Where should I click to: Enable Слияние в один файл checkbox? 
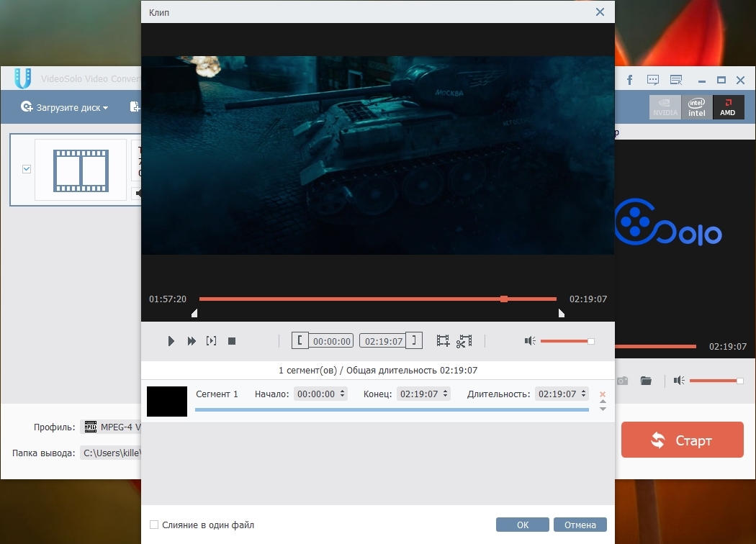coord(154,525)
